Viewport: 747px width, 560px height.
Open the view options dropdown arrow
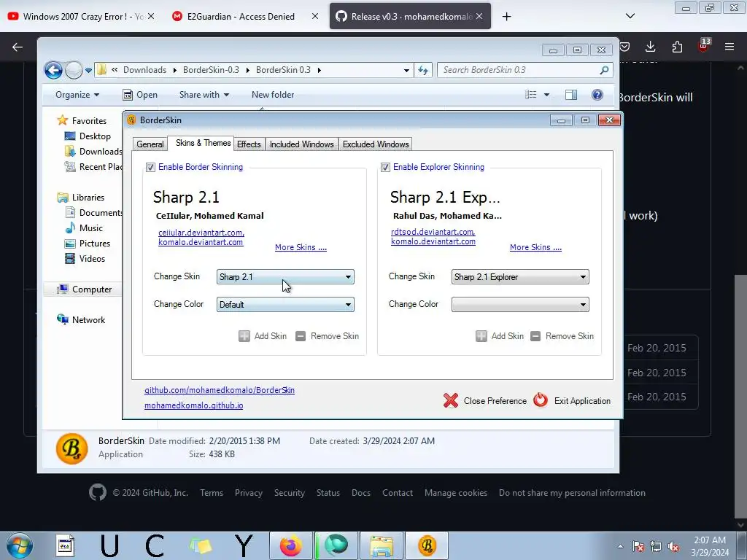[546, 95]
